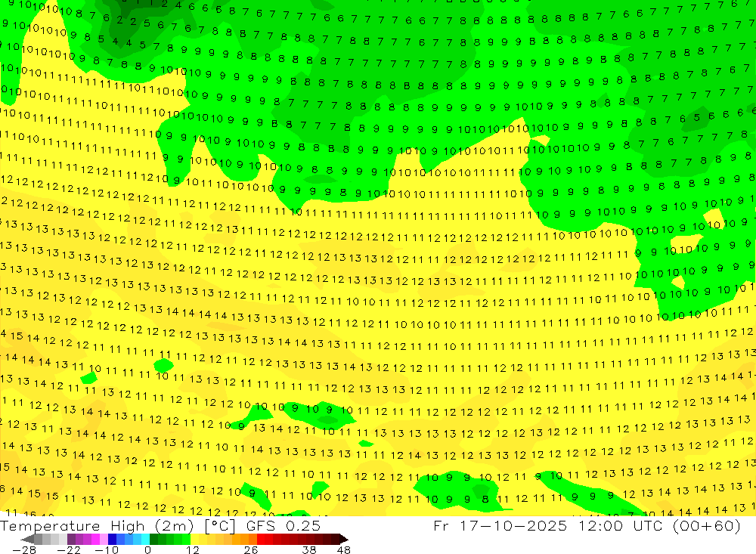Click the '0' legend label
This screenshot has height=554, width=756.
[147, 549]
